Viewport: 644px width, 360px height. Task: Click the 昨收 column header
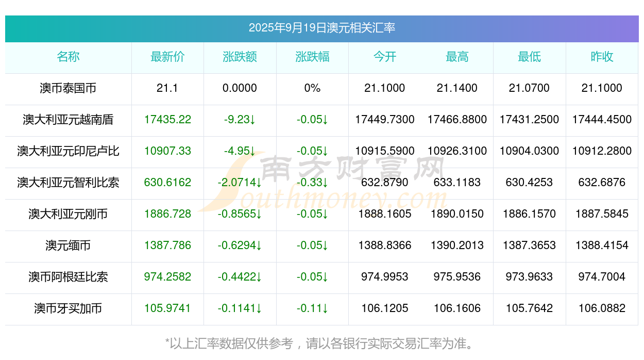602,57
